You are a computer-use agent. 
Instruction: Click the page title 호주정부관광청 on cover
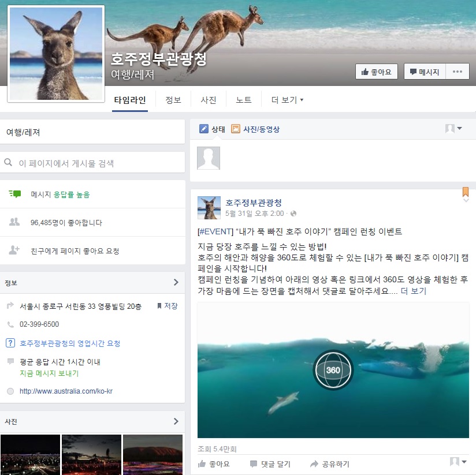159,59
